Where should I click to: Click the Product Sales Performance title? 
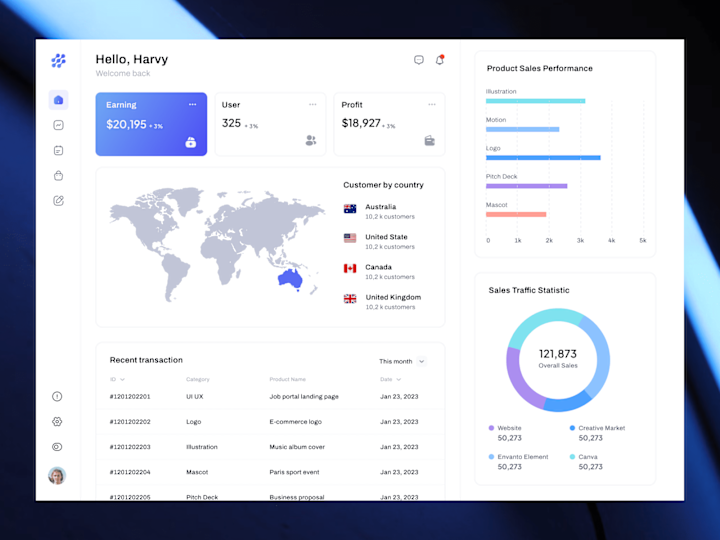(x=540, y=68)
